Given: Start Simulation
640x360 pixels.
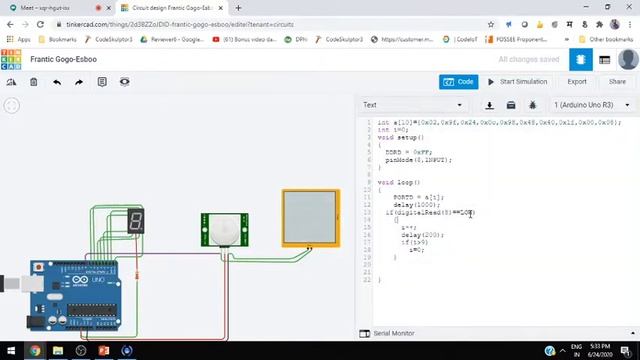Looking at the screenshot, I should coord(518,82).
